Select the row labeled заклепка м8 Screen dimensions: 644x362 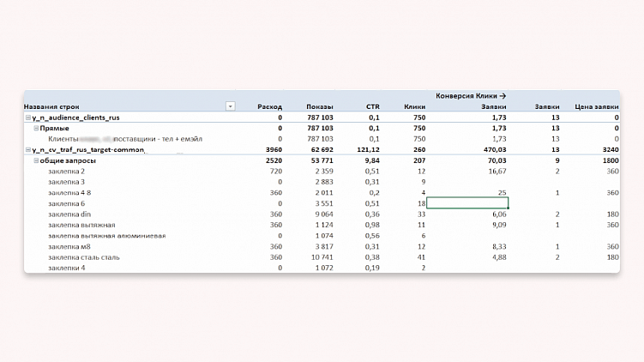coord(70,246)
